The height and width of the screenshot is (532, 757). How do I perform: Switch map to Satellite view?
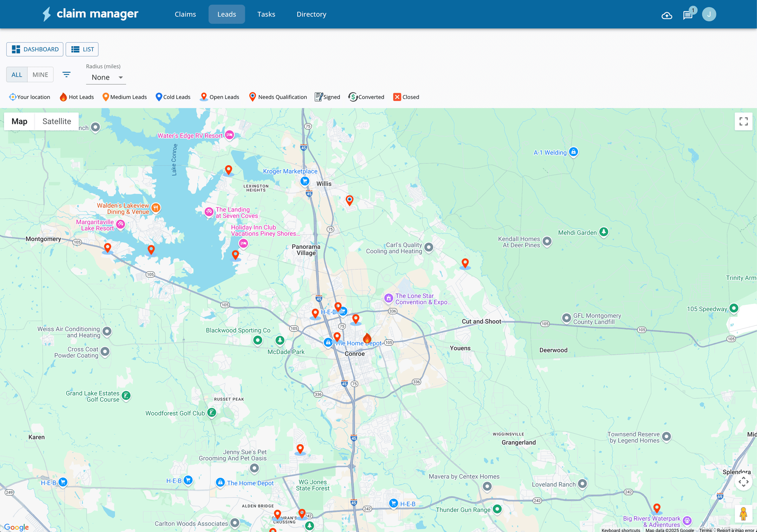pos(56,121)
